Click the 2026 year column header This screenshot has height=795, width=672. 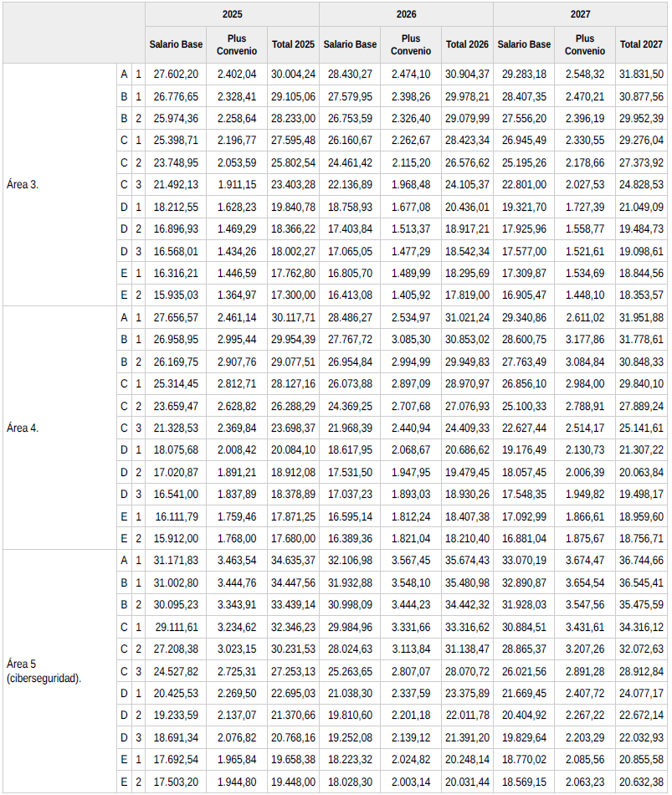pos(406,14)
